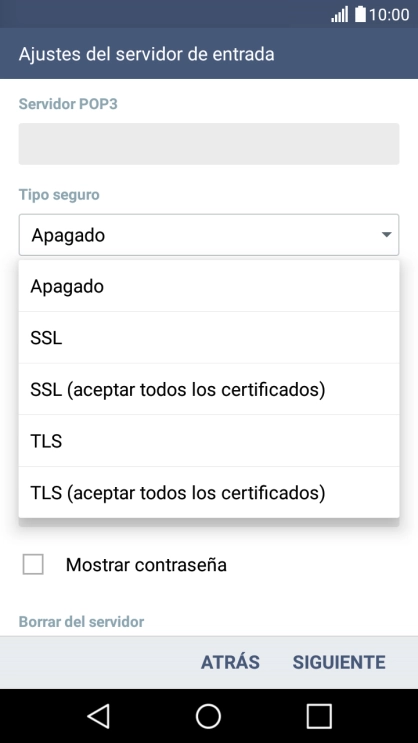418x743 pixels.
Task: Tap the Tipo seguro box showing Apagado
Action: (209, 235)
